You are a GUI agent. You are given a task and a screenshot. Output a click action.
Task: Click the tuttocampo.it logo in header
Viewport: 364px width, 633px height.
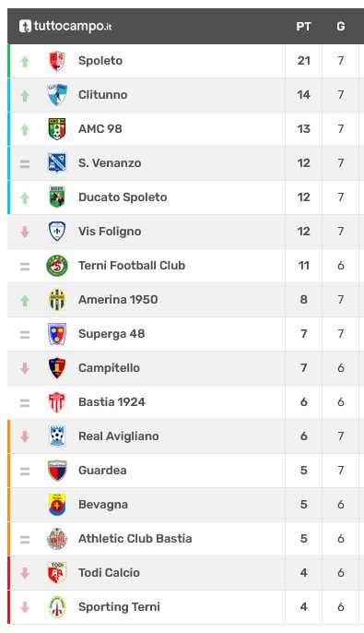click(65, 26)
